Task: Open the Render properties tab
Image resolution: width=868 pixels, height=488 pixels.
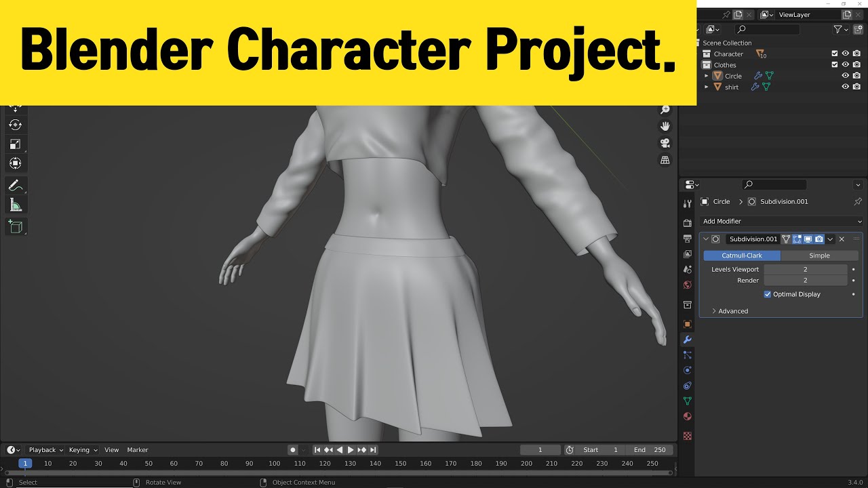Action: tap(688, 223)
